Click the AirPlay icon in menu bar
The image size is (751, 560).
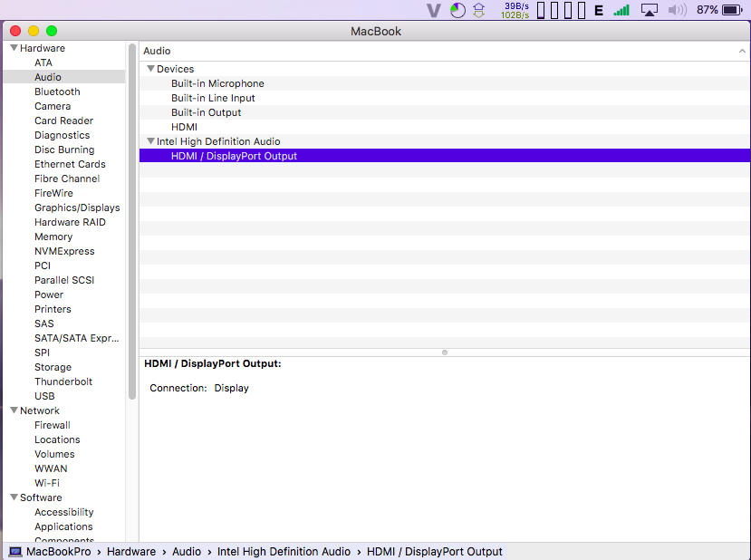tap(649, 10)
